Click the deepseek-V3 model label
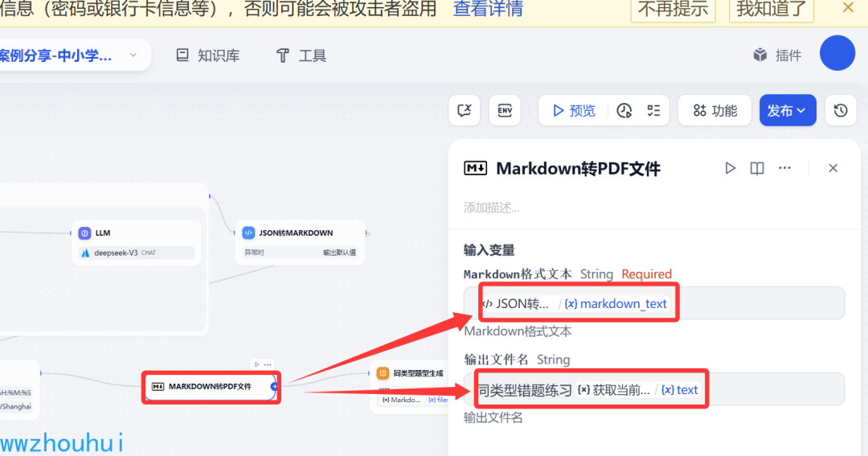868x456 pixels. coord(116,253)
